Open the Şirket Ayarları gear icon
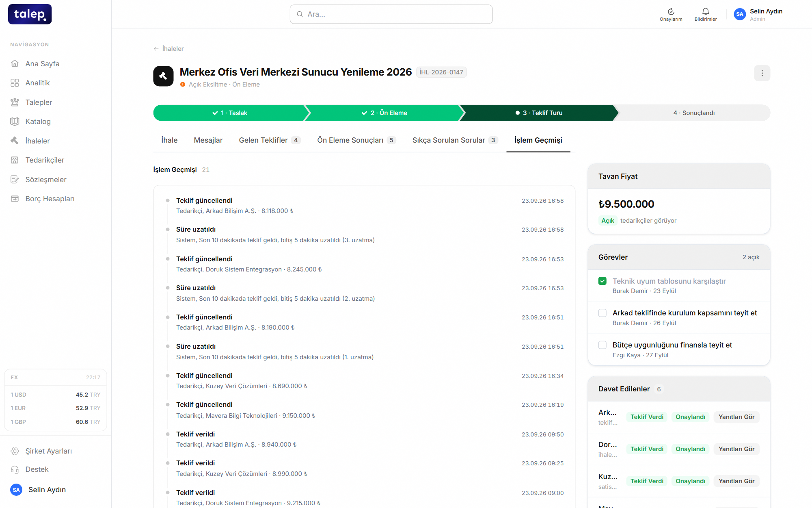812x508 pixels. [x=15, y=451]
